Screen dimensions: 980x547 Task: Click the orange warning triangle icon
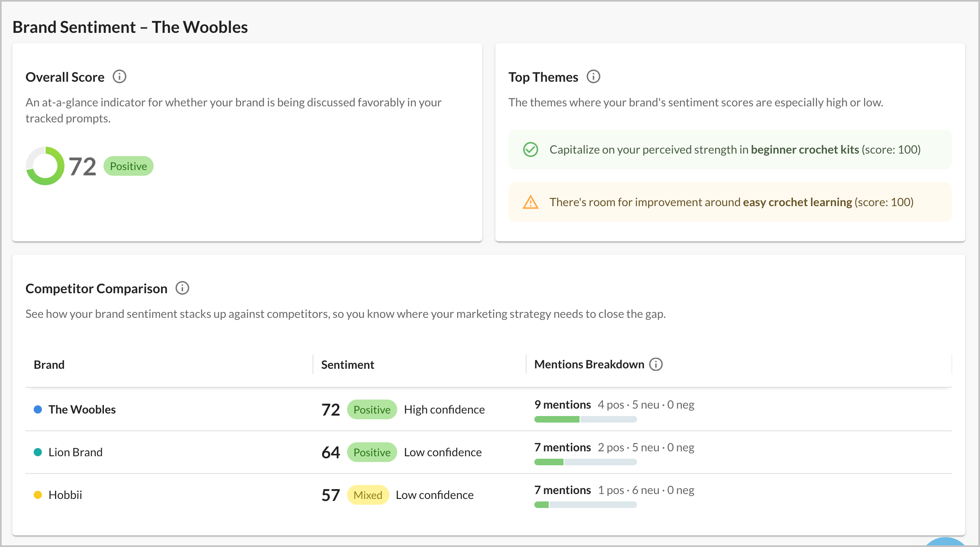point(531,202)
